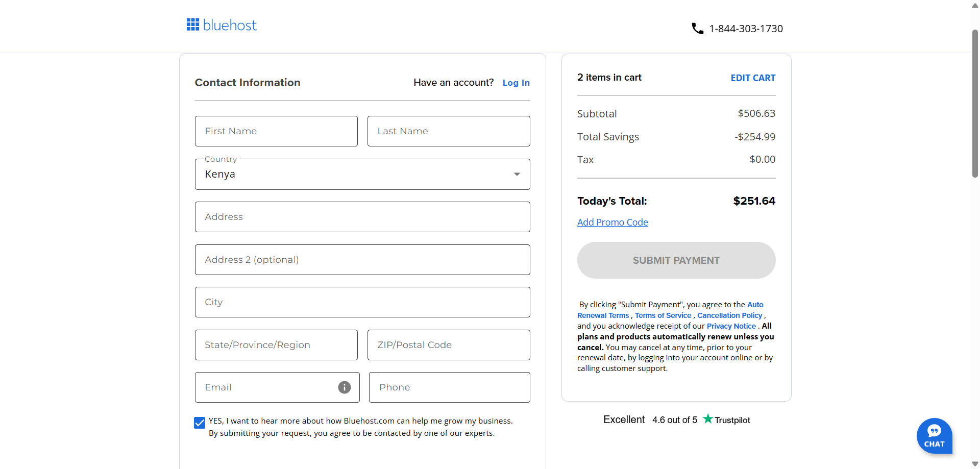
Task: Click the scrollbar down arrow
Action: click(975, 464)
